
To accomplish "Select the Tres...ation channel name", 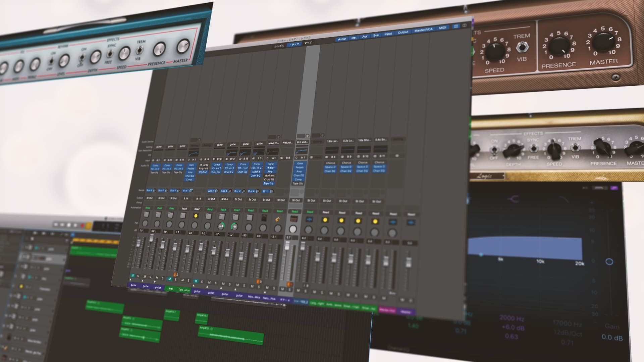I will click(184, 290).
